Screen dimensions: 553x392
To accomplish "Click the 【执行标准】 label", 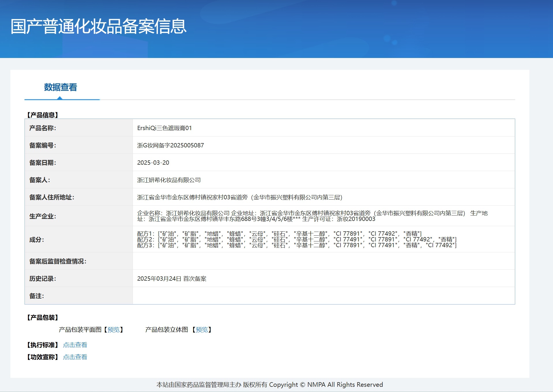I will coord(43,345).
